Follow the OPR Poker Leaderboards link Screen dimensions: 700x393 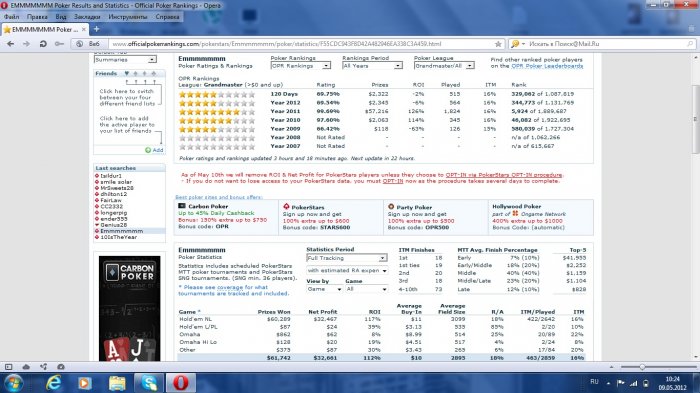click(547, 66)
